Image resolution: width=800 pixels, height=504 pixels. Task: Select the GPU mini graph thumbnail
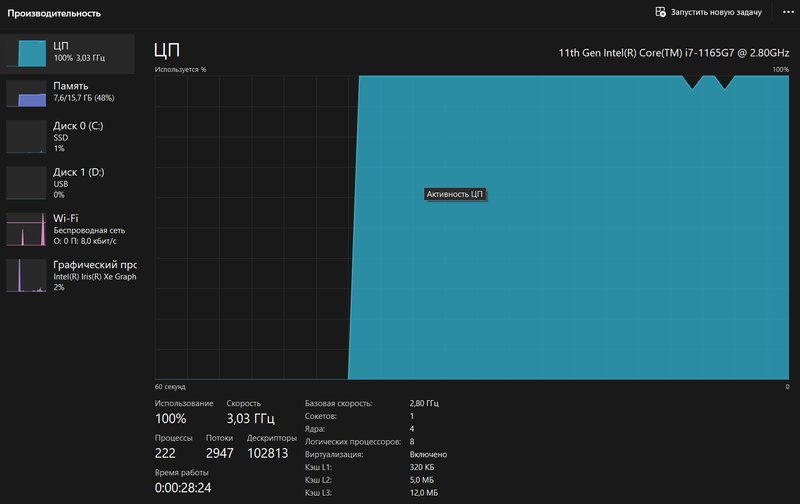[26, 275]
